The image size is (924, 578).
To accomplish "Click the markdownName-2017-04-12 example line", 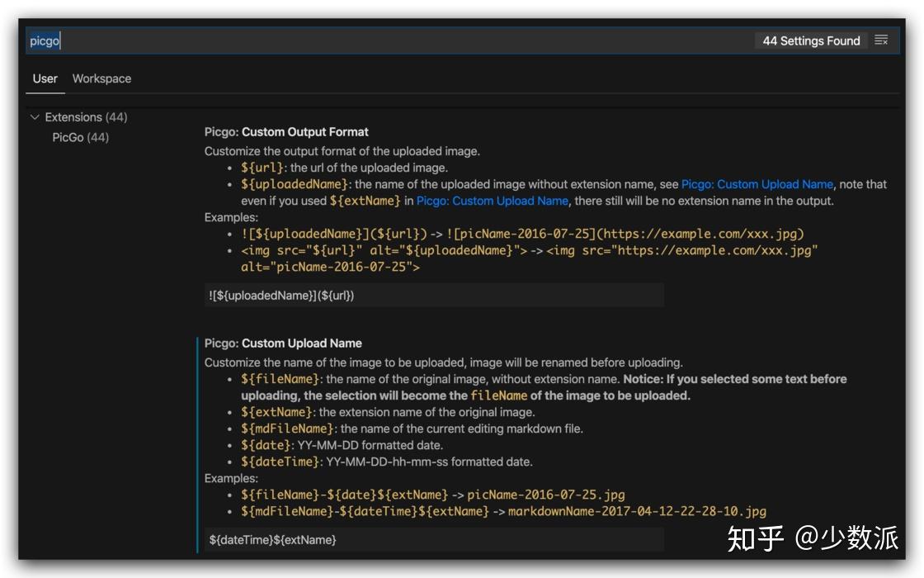I will point(503,511).
